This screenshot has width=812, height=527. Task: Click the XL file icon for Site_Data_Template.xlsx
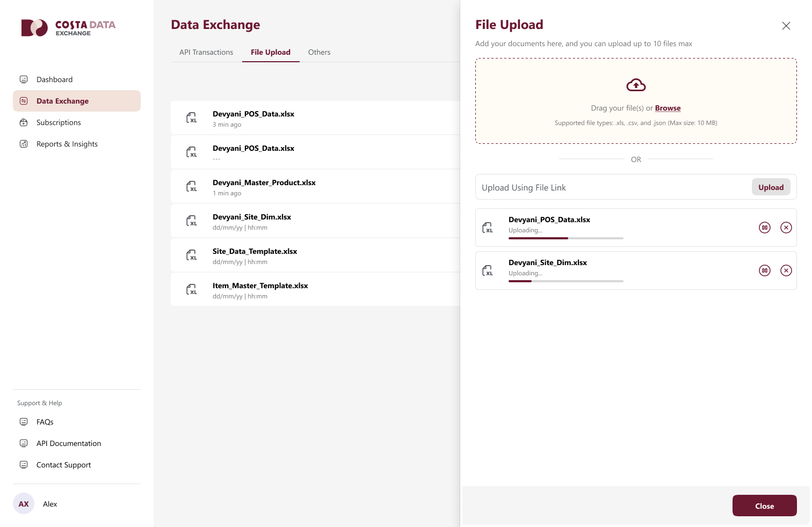click(x=192, y=255)
